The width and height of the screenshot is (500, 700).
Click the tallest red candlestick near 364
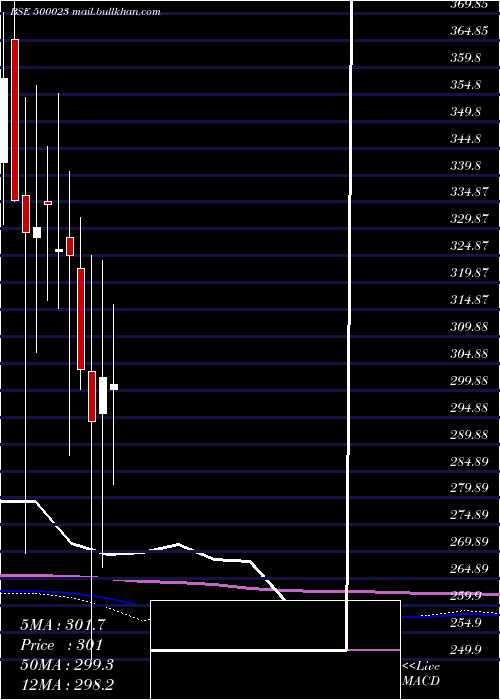pos(15,120)
